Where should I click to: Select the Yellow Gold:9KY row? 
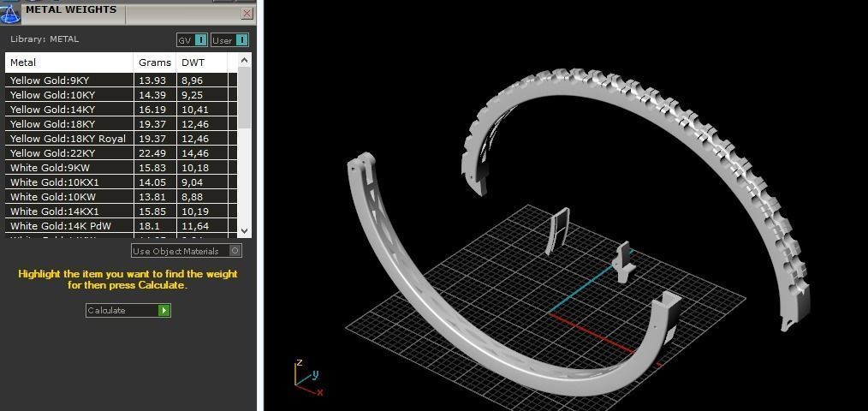[122, 80]
